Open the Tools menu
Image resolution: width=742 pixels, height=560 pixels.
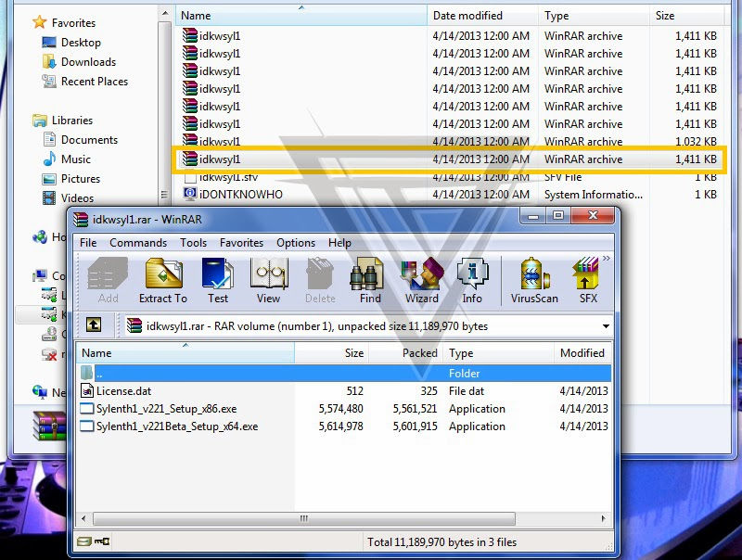point(193,243)
